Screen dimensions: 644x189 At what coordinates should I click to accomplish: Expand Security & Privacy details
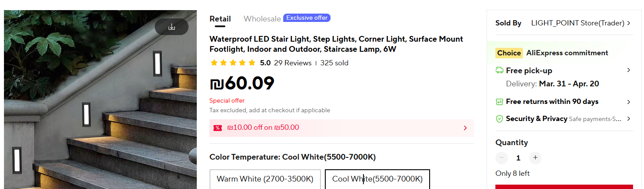click(628, 119)
